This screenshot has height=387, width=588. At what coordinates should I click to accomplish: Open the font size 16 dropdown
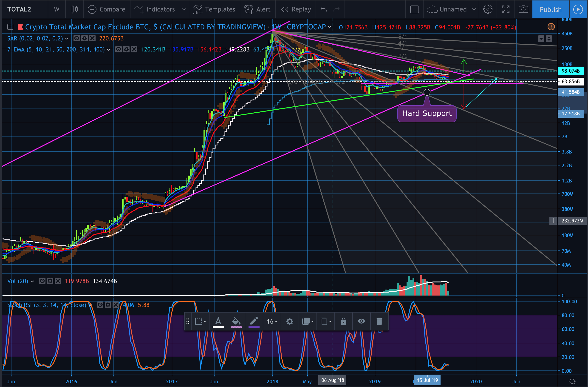(272, 321)
